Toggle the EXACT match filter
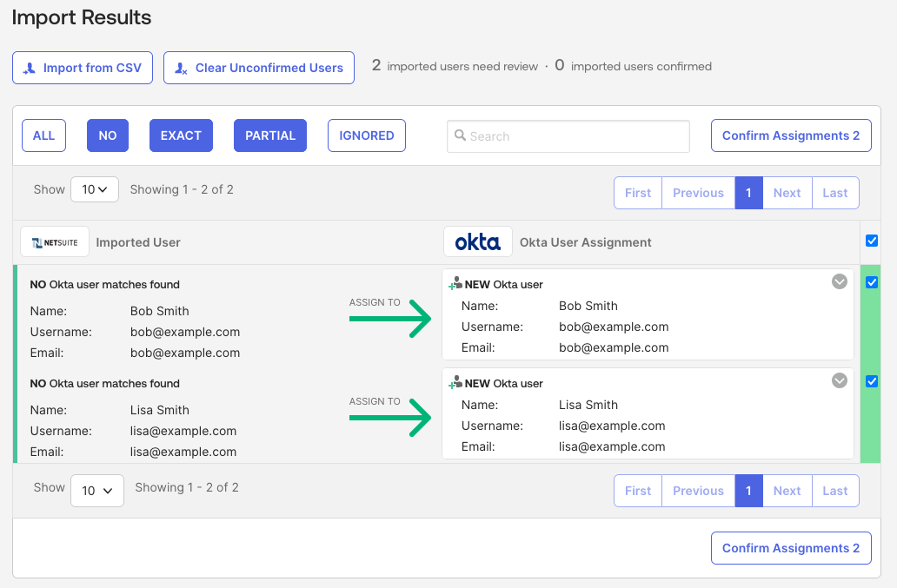 point(181,135)
